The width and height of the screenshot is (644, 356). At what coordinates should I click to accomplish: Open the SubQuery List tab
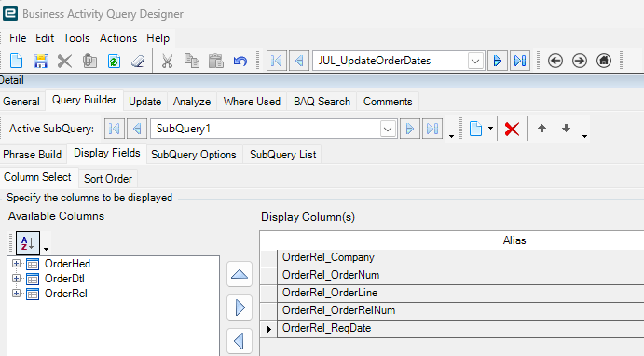283,155
